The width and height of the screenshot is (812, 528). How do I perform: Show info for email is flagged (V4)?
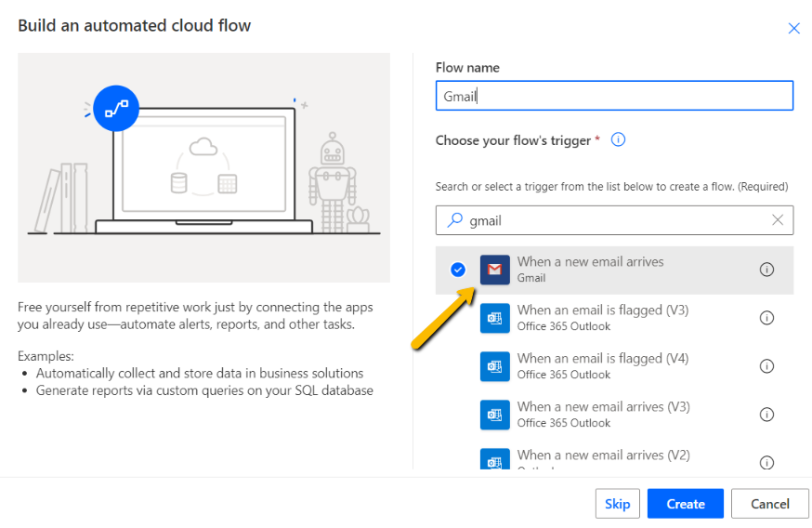coord(766,366)
